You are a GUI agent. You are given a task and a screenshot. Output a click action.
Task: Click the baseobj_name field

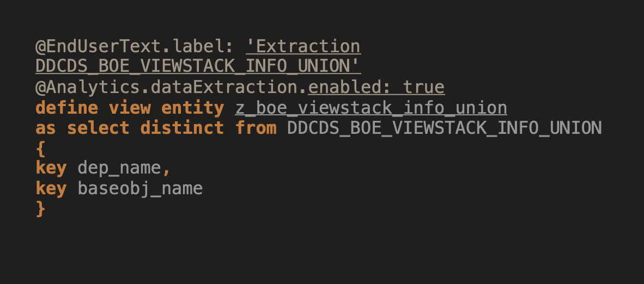click(140, 189)
